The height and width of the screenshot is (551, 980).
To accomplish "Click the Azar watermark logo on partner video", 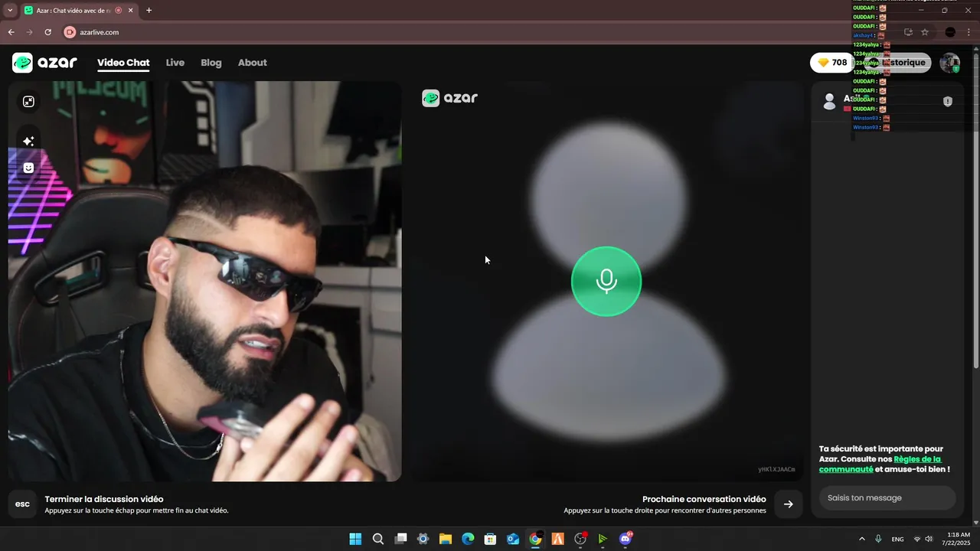I will pyautogui.click(x=450, y=98).
